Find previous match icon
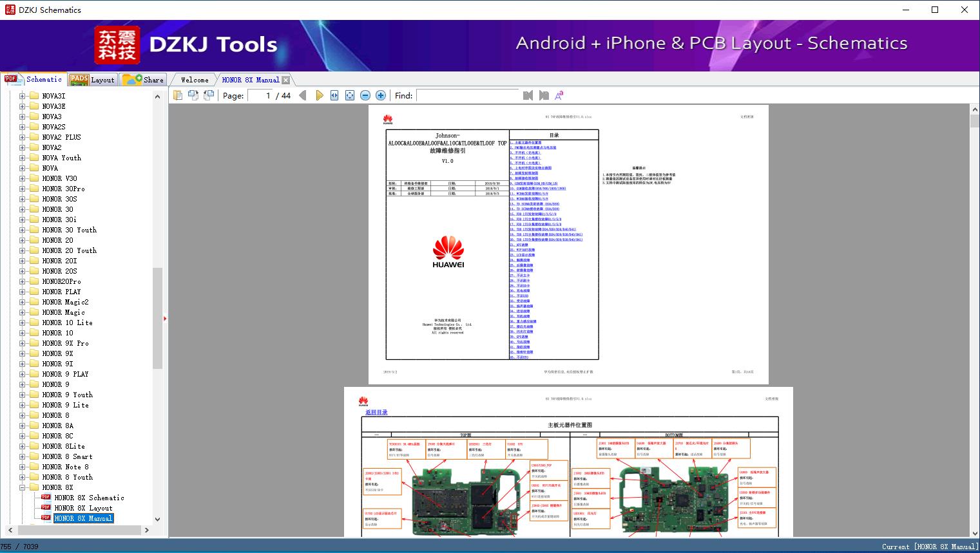980x553 pixels. pos(528,95)
